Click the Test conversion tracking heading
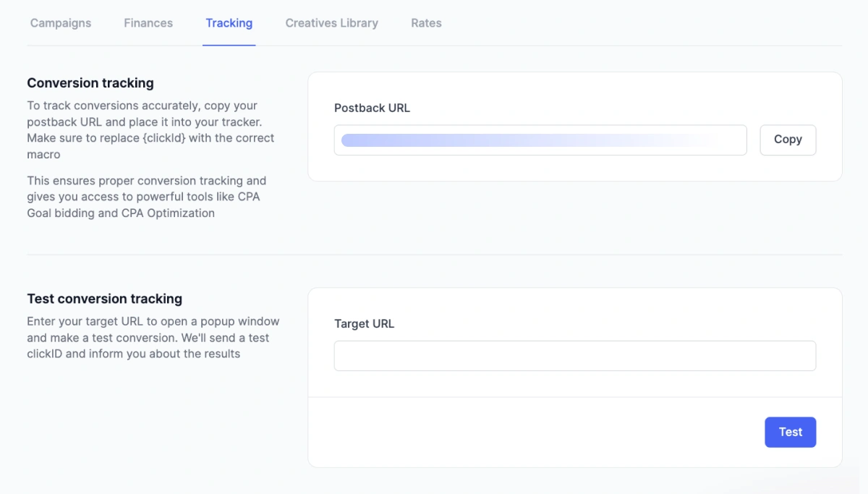 pos(105,298)
